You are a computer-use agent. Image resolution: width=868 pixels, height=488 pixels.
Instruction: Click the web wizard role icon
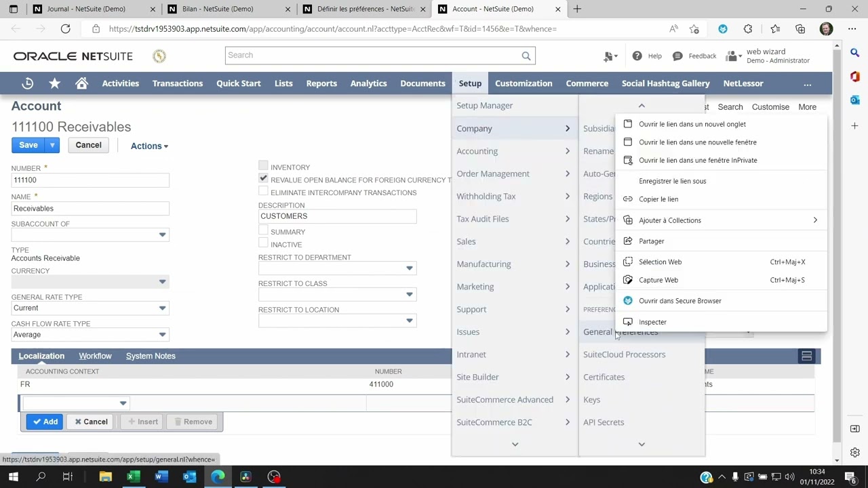732,56
